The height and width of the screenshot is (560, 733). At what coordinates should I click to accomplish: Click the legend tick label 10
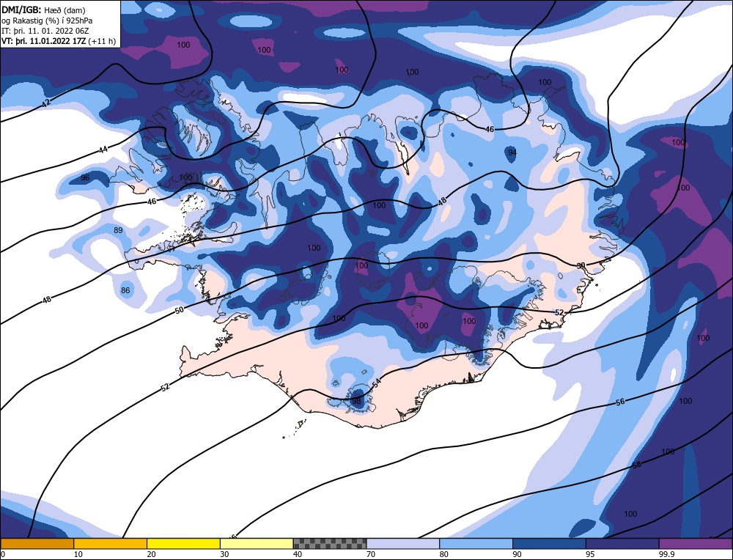click(x=78, y=554)
